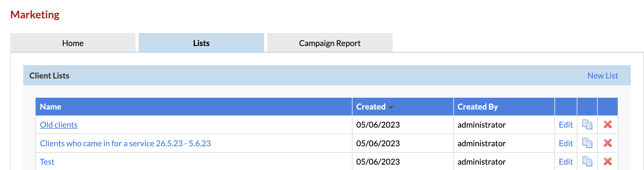Open the Test list
The height and width of the screenshot is (170, 644).
pyautogui.click(x=47, y=162)
